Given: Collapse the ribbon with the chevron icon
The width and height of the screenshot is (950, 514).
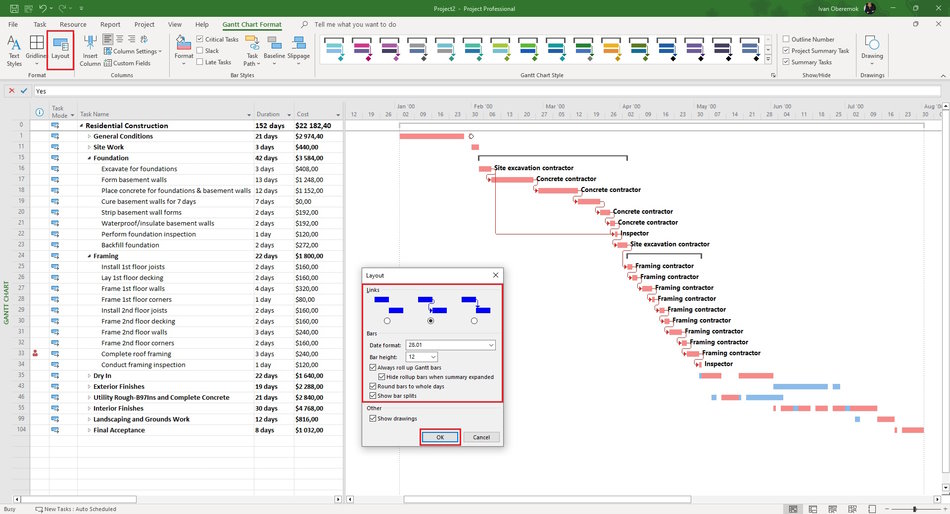Looking at the screenshot, I should tap(943, 75).
